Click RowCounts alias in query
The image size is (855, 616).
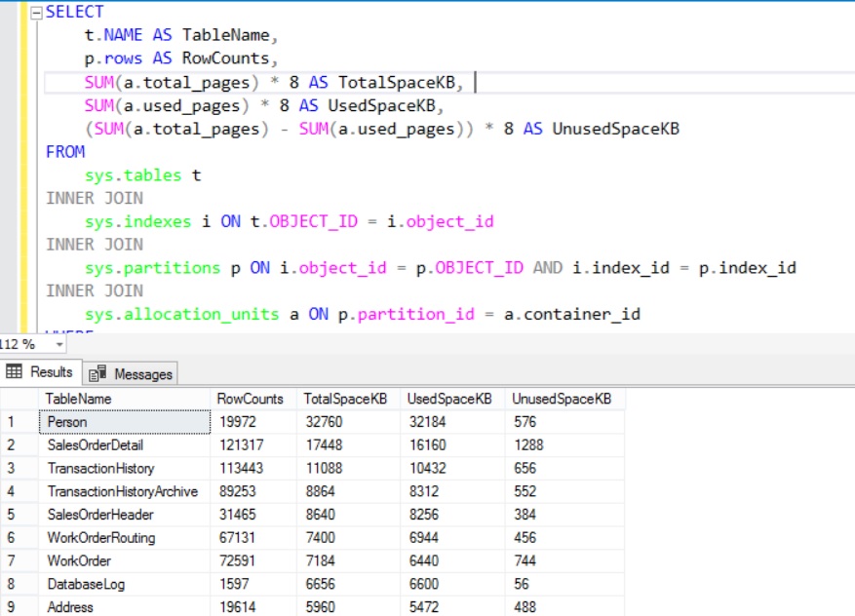coord(226,58)
